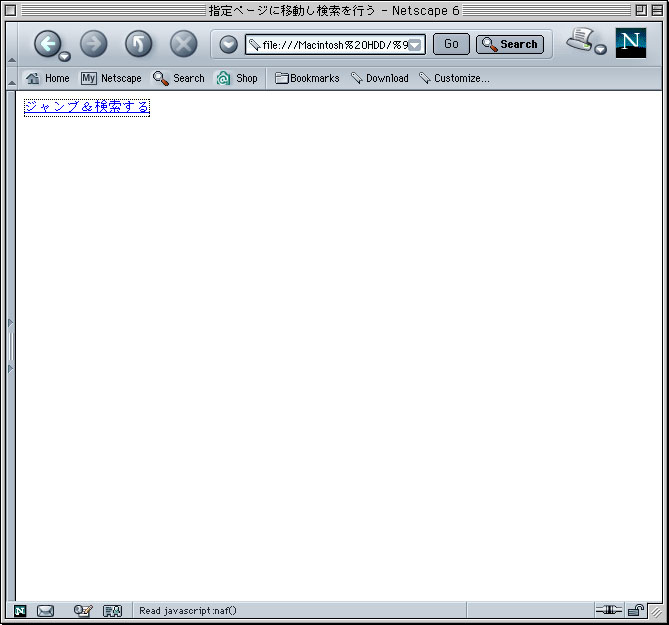This screenshot has width=669, height=625.
Task: Open the Customize... bookmark
Action: click(454, 78)
